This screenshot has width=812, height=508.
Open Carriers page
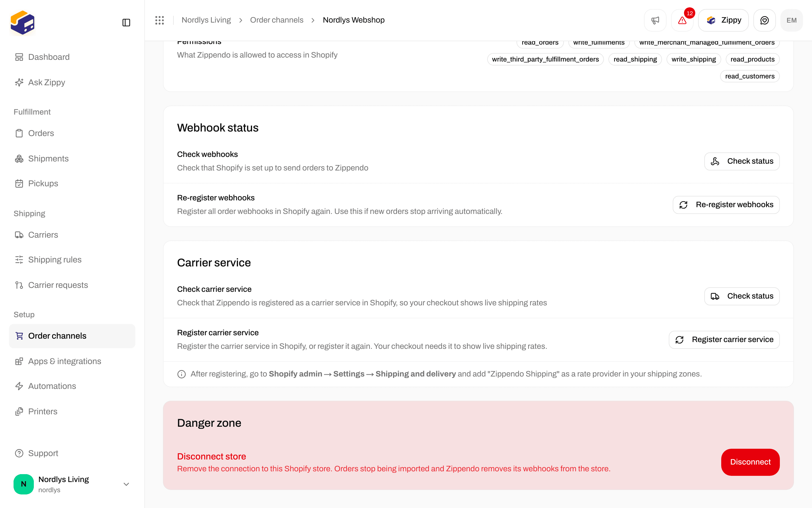[72, 235]
